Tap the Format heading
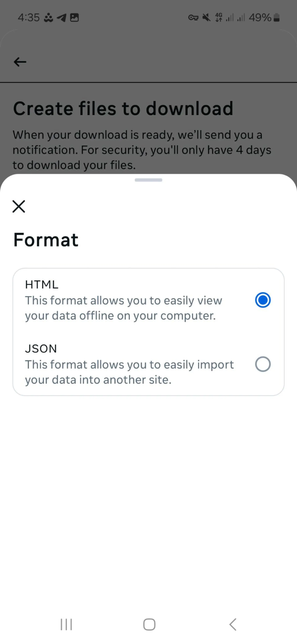The height and width of the screenshot is (644, 297). click(46, 240)
